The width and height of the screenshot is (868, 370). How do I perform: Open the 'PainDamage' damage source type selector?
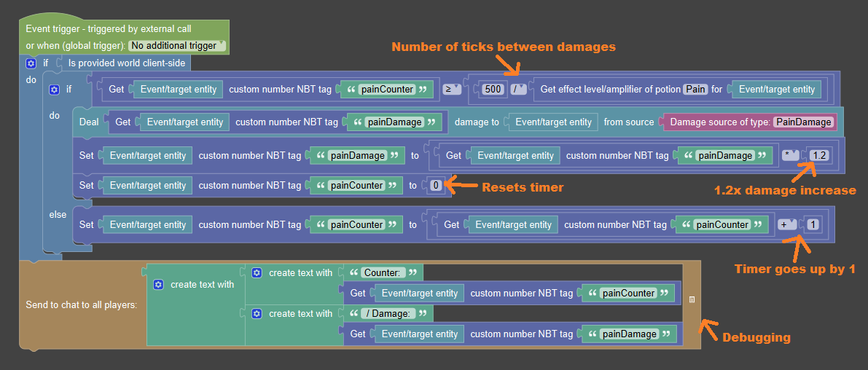(803, 122)
